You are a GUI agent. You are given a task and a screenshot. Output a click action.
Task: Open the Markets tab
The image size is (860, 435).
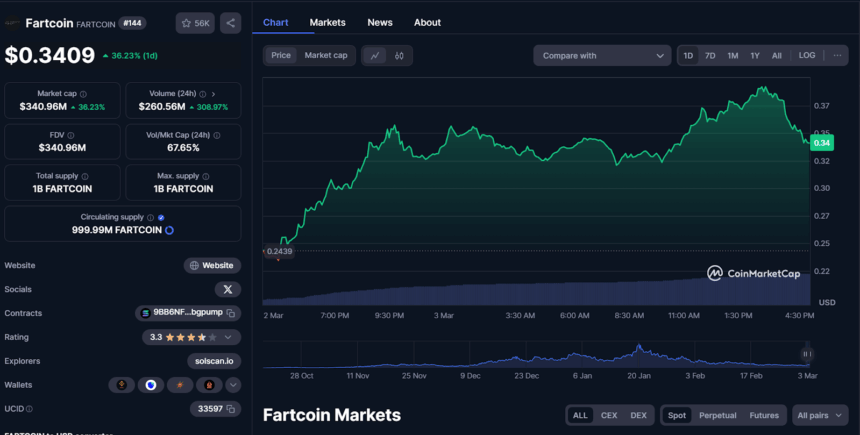[327, 22]
